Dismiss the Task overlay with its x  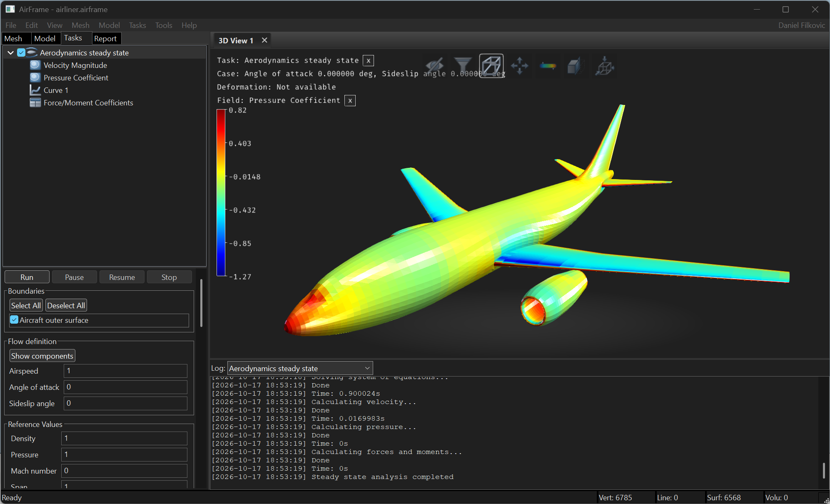pyautogui.click(x=368, y=60)
